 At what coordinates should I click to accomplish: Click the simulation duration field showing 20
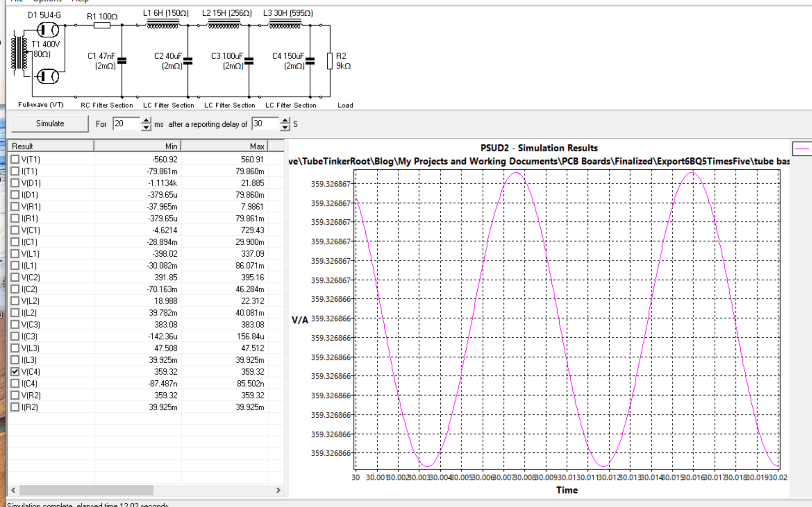coord(126,124)
